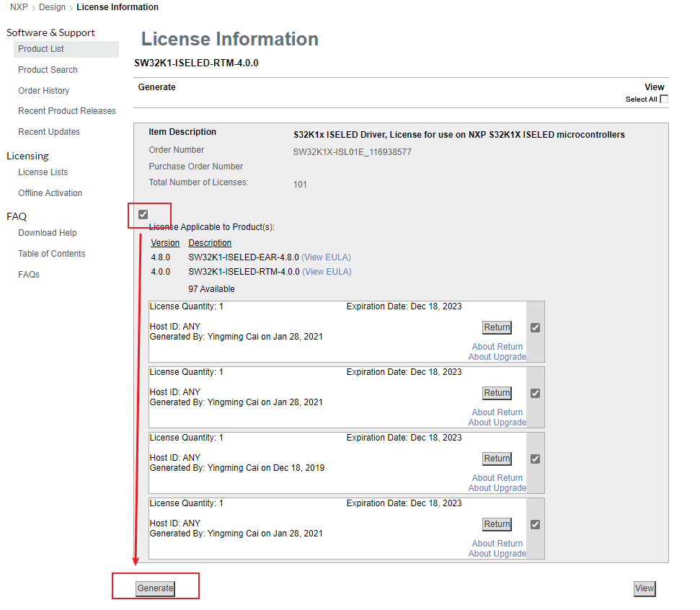Click Return on first license entry
This screenshot has width=700, height=610.
pyautogui.click(x=497, y=327)
